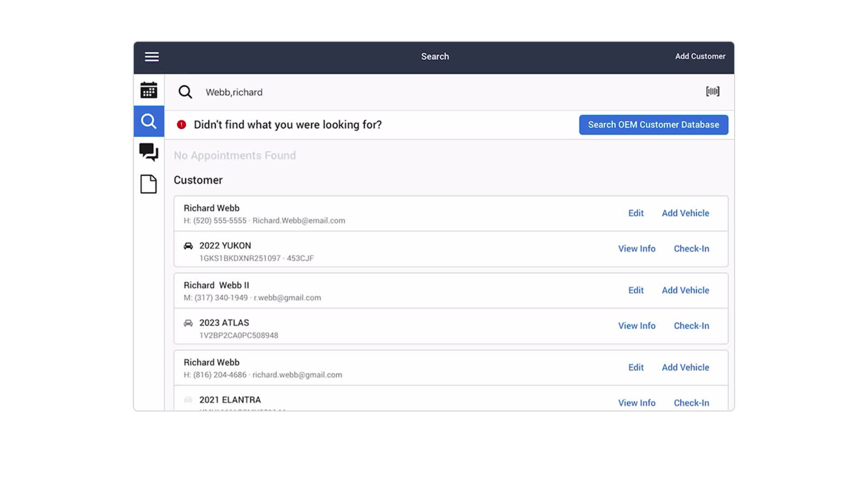Open the hamburger menu
868x488 pixels.
[x=151, y=56]
